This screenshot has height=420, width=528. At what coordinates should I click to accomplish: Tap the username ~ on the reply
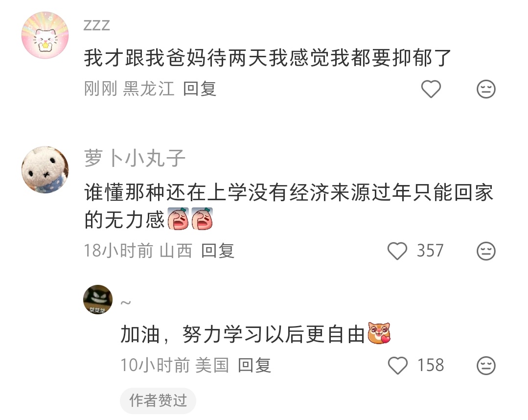click(126, 303)
